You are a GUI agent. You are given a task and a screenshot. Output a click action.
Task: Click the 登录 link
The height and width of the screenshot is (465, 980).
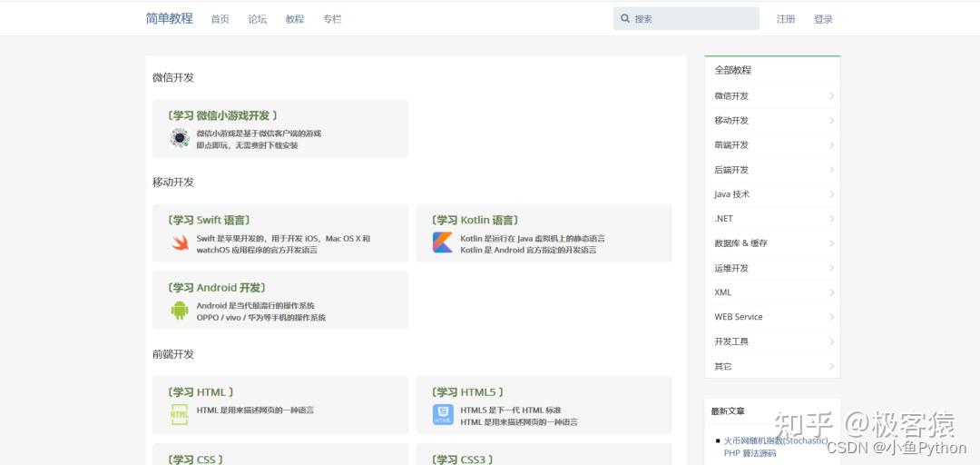(x=823, y=19)
